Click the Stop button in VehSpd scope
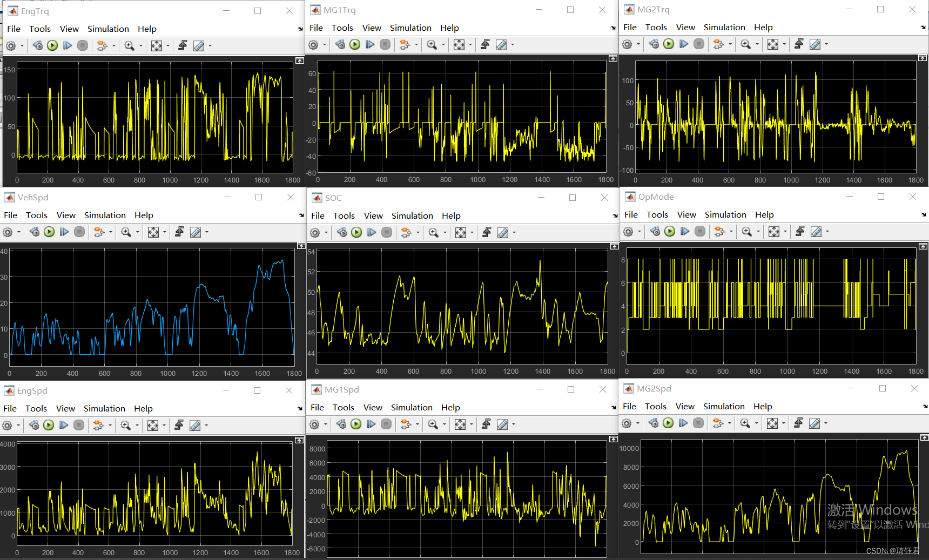The image size is (929, 560). point(79,232)
